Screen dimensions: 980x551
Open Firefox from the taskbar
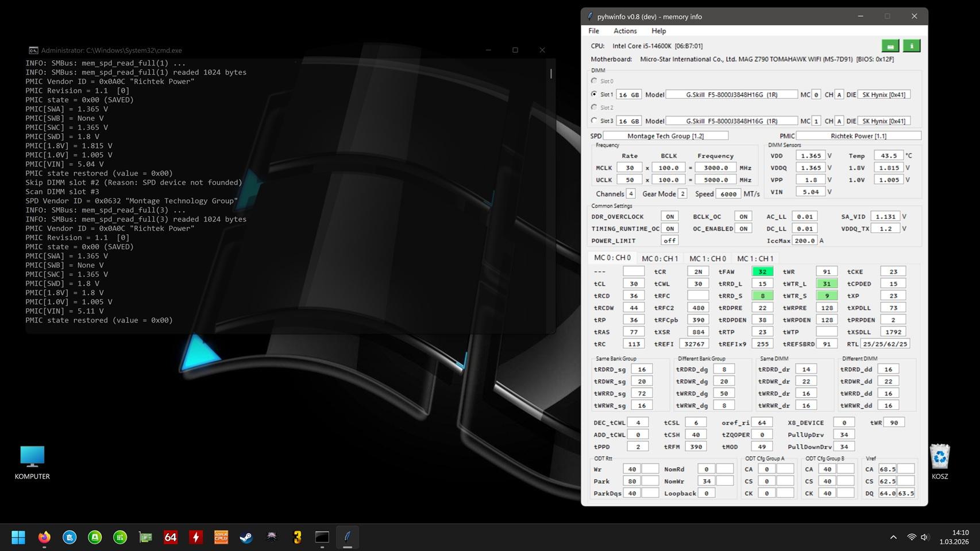click(44, 537)
